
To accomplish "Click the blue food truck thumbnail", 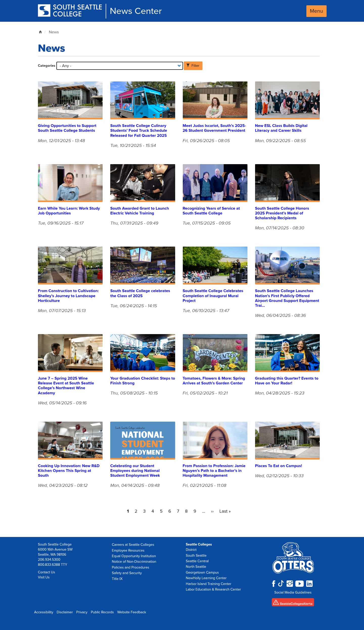I will tap(143, 100).
